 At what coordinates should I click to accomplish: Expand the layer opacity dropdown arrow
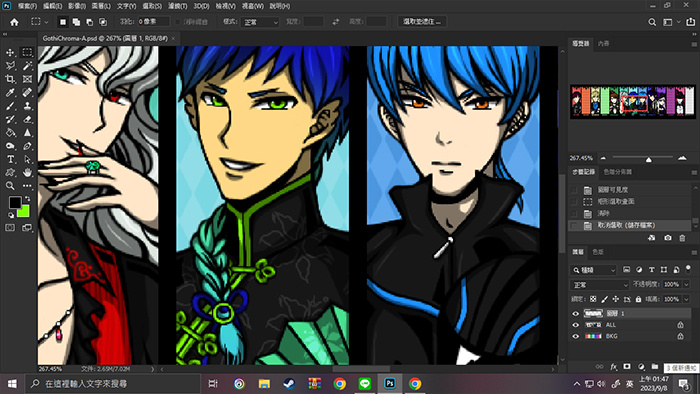click(687, 285)
